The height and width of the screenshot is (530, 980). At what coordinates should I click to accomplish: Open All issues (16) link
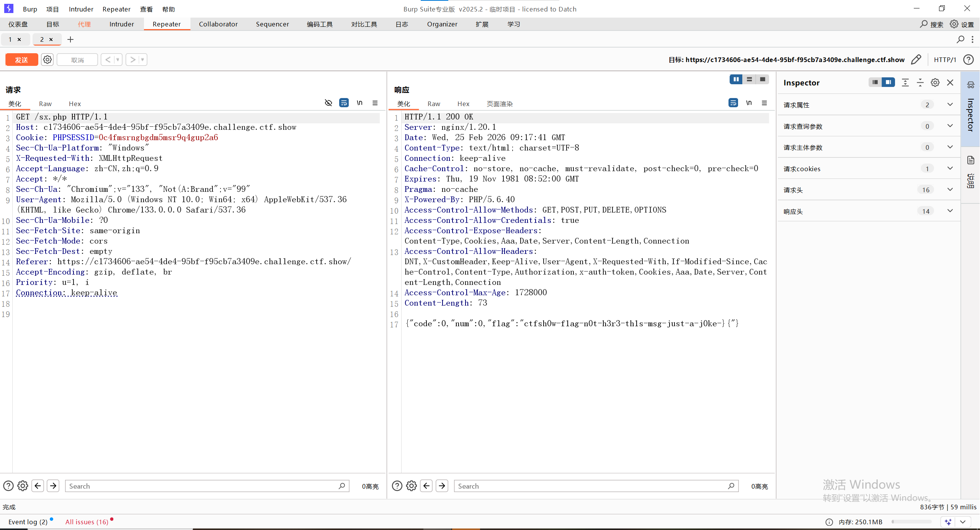coord(87,522)
